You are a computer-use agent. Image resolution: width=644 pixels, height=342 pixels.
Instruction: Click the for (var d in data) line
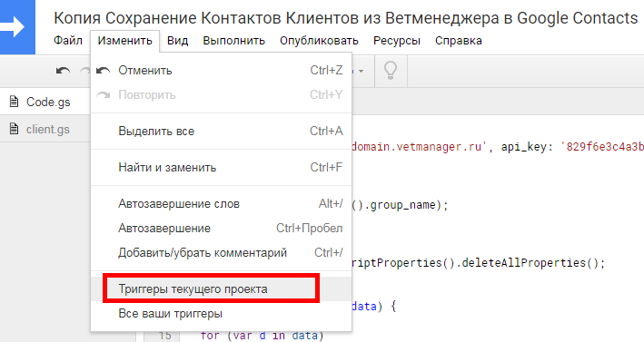[x=262, y=336]
